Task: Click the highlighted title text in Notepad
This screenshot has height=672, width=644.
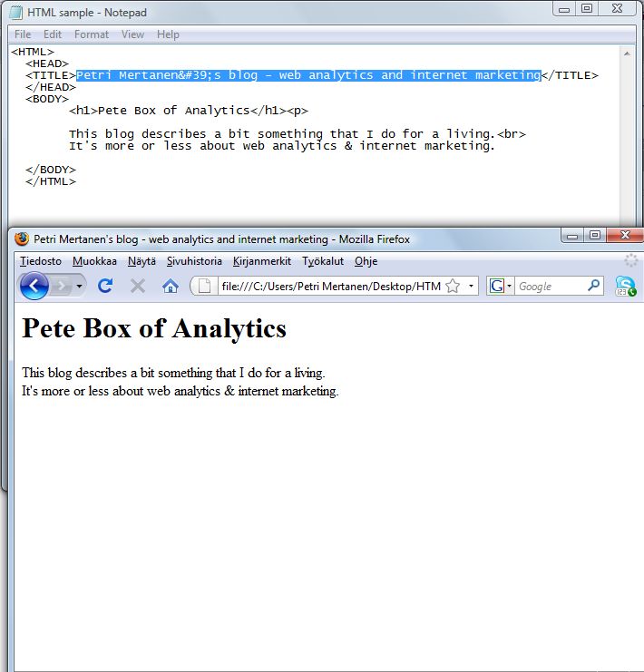Action: click(308, 75)
